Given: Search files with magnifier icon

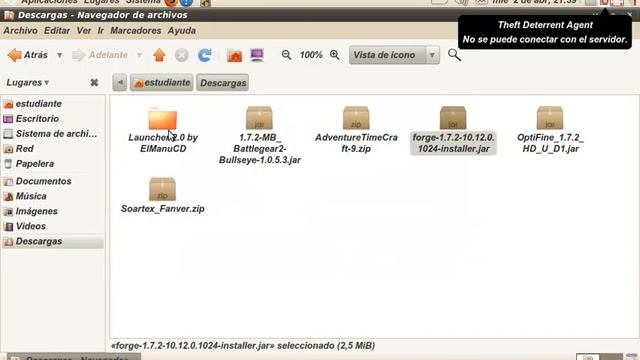Looking at the screenshot, I should pyautogui.click(x=454, y=55).
